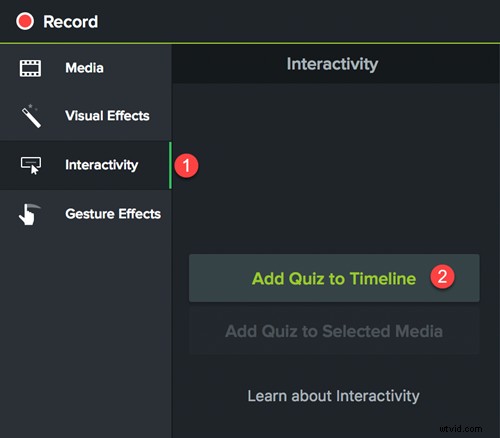Add Quiz to Timeline
This screenshot has height=438, width=500.
(x=334, y=278)
